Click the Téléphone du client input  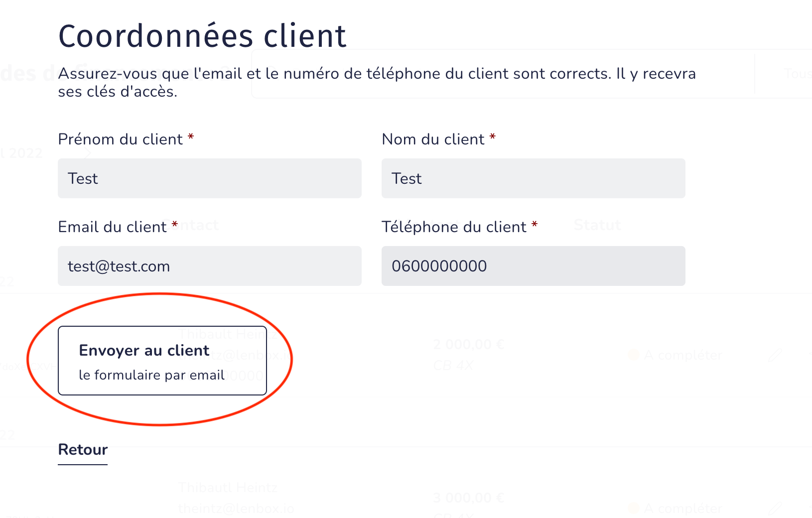[x=533, y=266]
